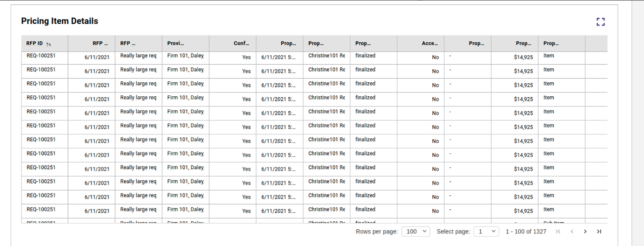Viewport: 644px width, 246px height.
Task: Go to the previous page of results
Action: click(x=572, y=232)
